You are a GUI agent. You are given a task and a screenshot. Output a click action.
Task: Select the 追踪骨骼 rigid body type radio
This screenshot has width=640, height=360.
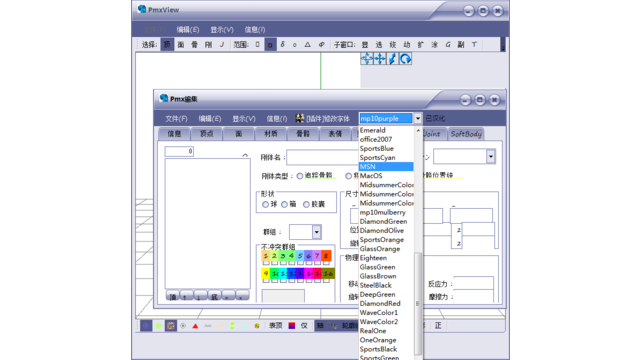(x=300, y=176)
